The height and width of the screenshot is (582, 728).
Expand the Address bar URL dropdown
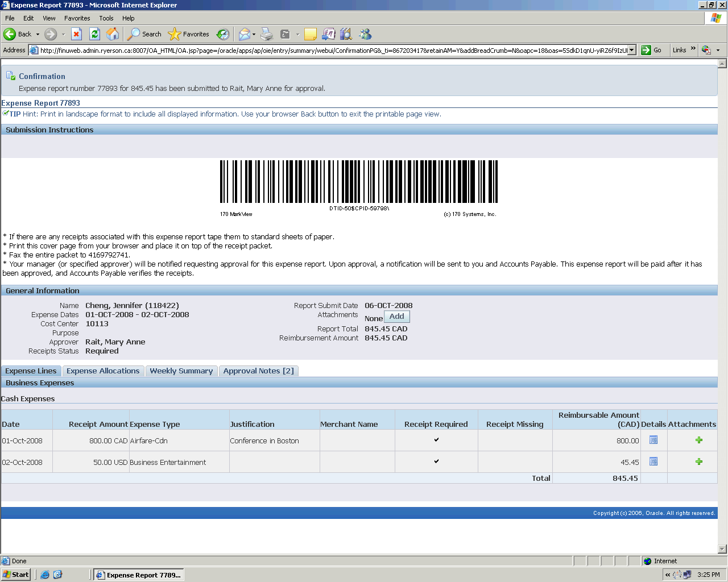coord(631,50)
